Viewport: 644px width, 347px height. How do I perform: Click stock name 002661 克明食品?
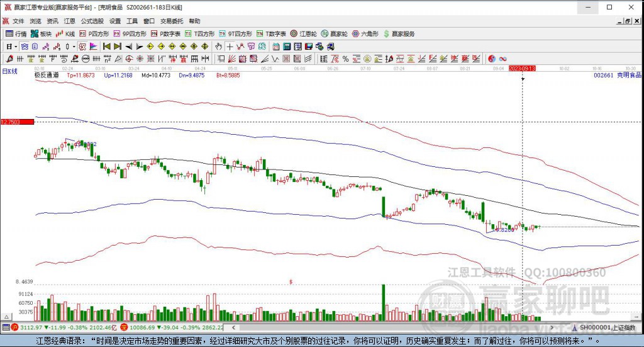coord(618,75)
